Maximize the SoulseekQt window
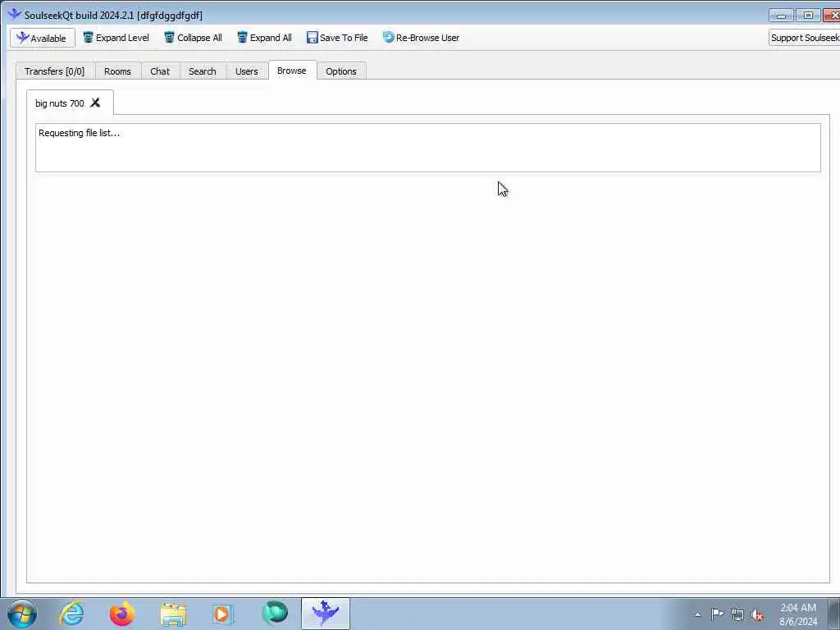Screen dimensions: 840x630 point(808,16)
